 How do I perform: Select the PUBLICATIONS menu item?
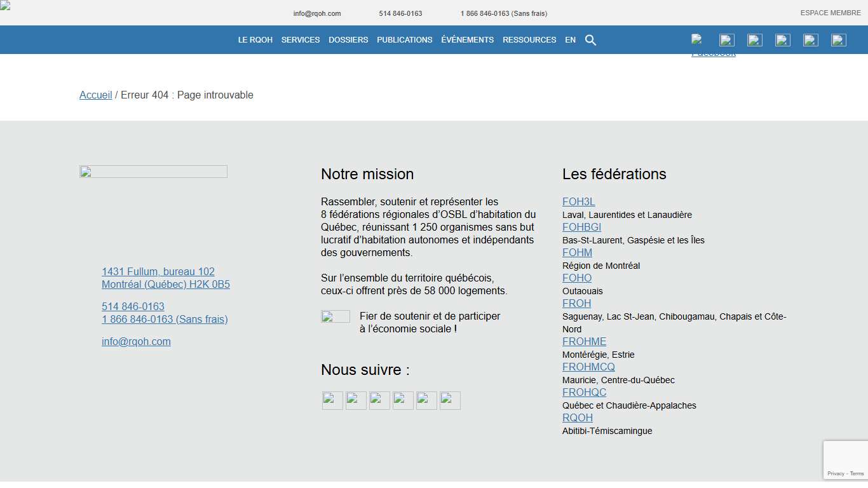pos(404,39)
